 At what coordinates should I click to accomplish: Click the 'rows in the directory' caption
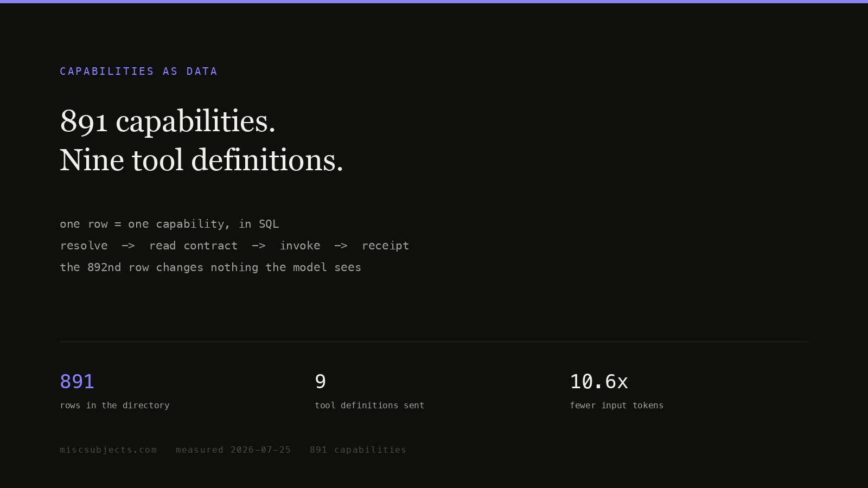114,406
